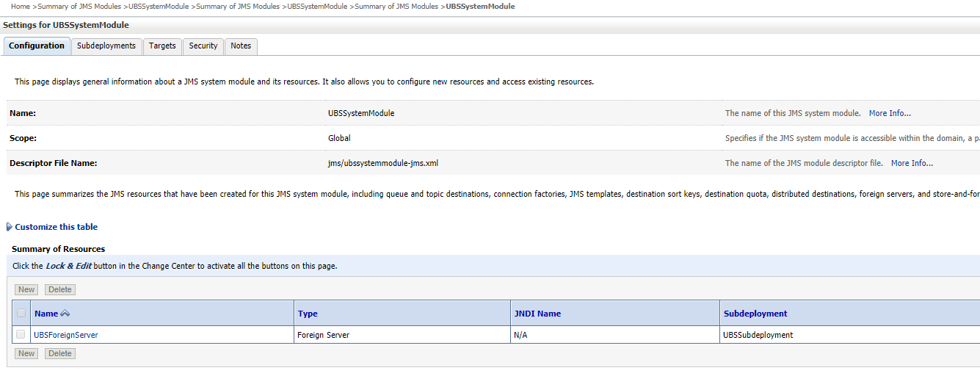Image resolution: width=980 pixels, height=376 pixels.
Task: Click the Settings for UBSSystemModule title
Action: pos(66,25)
